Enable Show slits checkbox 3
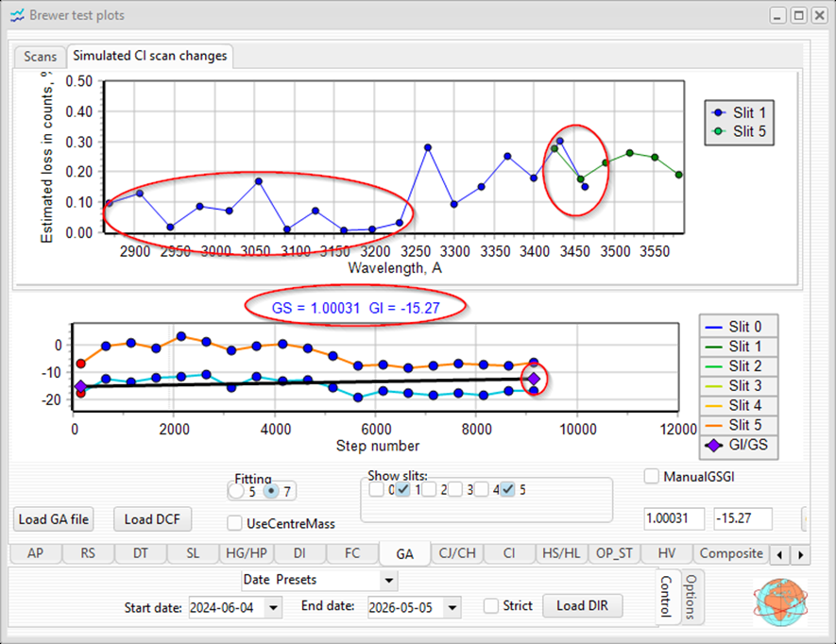 (455, 489)
